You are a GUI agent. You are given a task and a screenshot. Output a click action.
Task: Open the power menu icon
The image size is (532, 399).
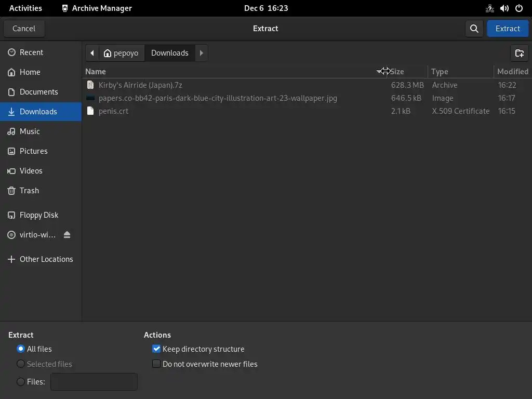(518, 8)
